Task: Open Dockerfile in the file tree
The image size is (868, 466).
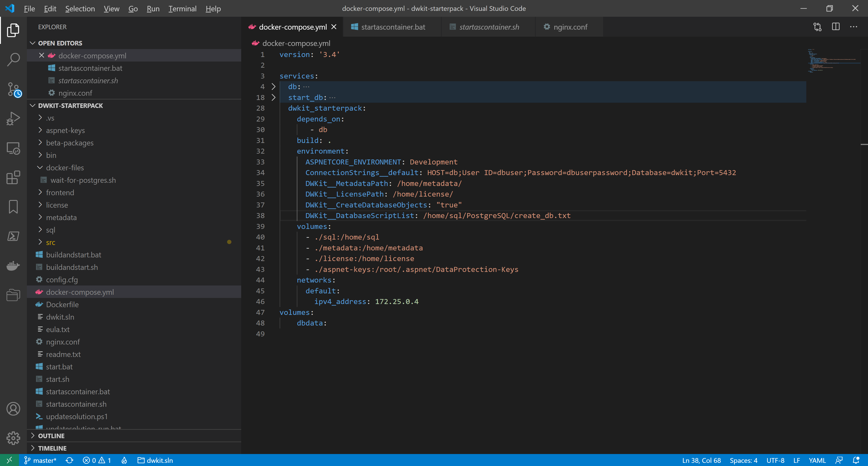Action: pyautogui.click(x=134, y=304)
